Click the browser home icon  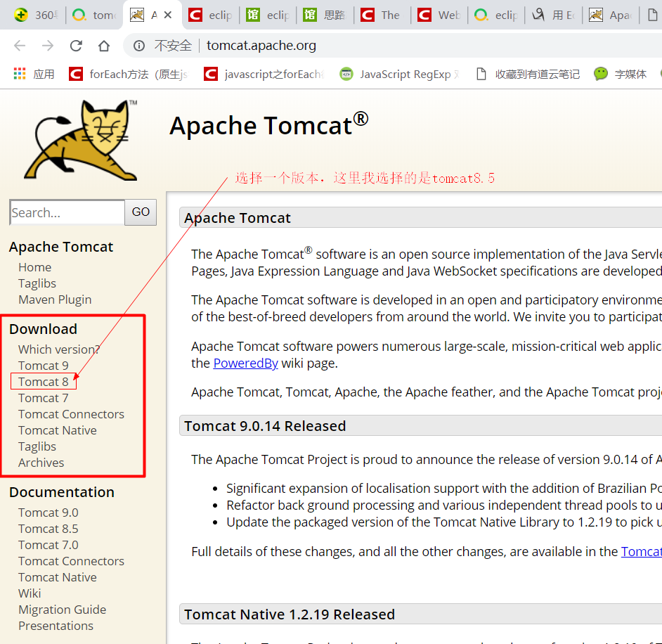click(103, 44)
